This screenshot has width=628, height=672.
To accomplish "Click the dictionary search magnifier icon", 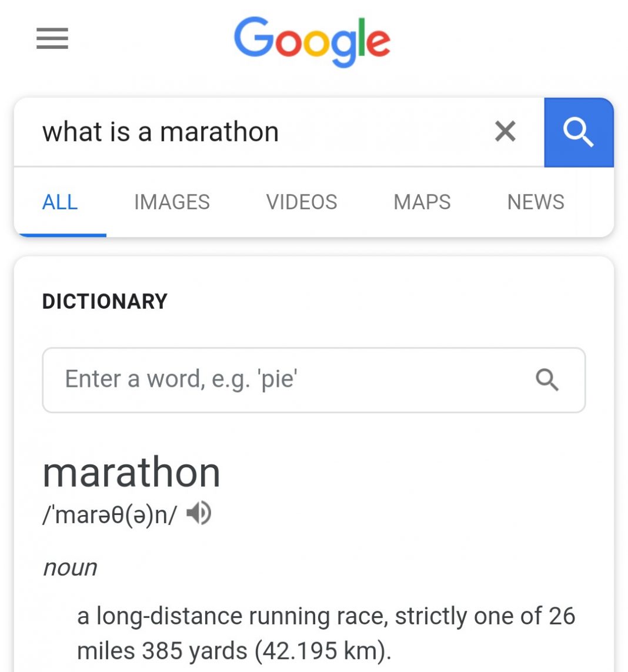I will 547,380.
